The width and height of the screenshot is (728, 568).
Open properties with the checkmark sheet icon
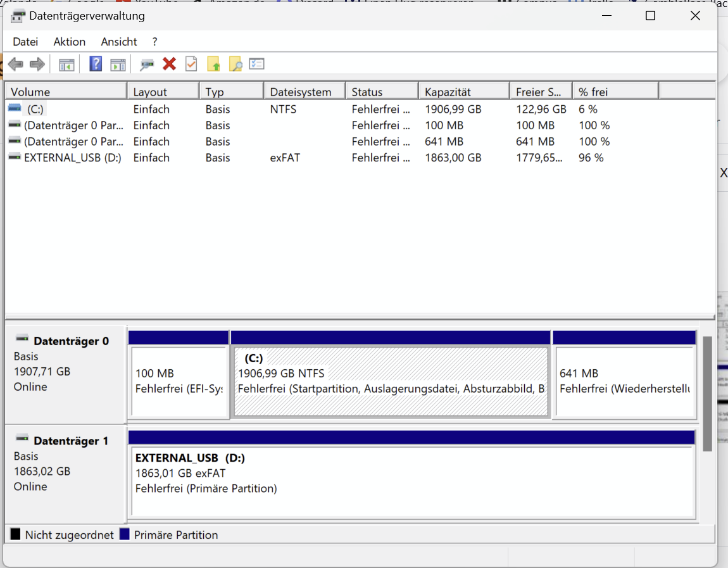coord(191,63)
